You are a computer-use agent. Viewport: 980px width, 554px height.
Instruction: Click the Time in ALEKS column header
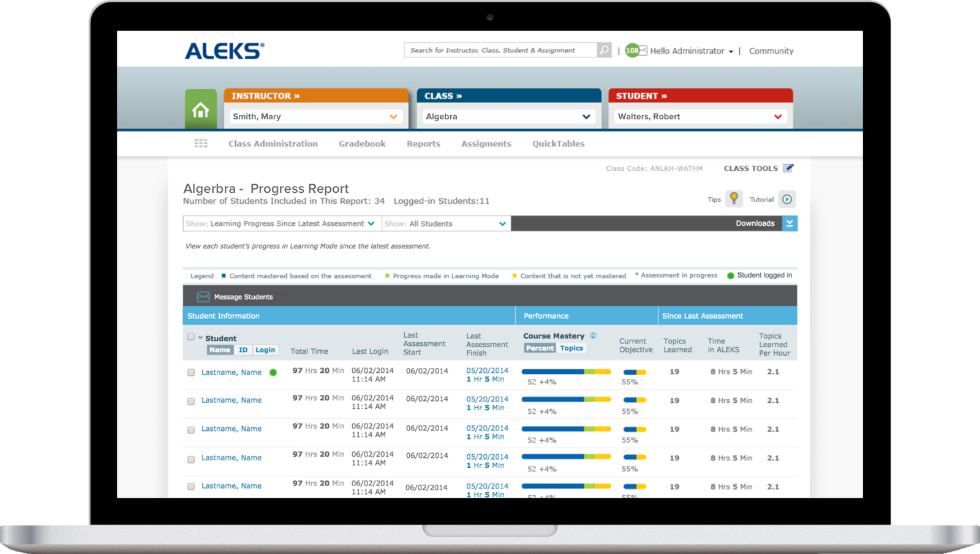[723, 346]
